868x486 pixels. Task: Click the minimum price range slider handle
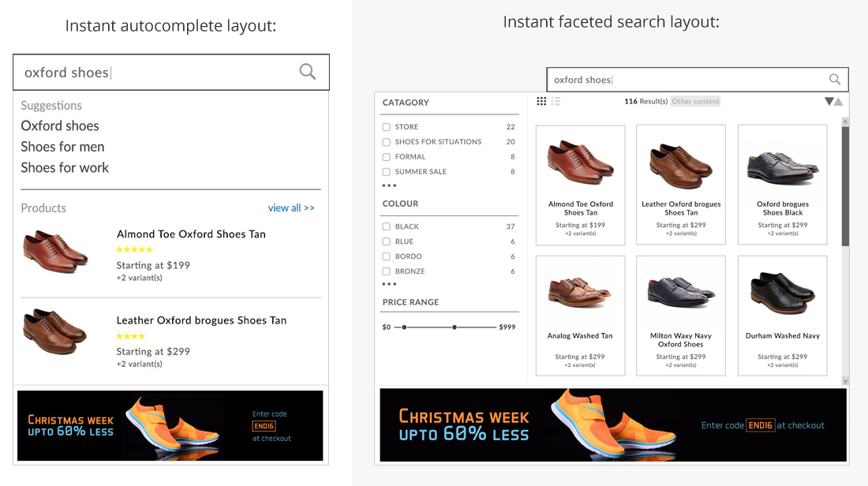404,327
